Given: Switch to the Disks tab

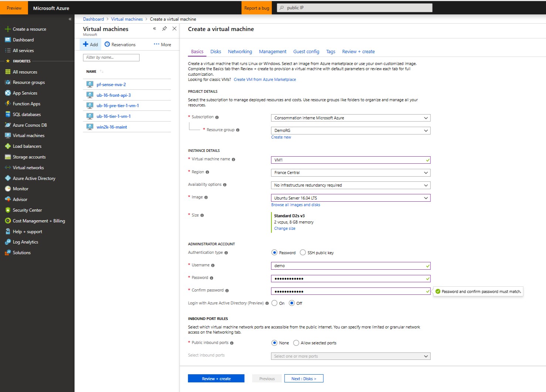Looking at the screenshot, I should click(216, 52).
